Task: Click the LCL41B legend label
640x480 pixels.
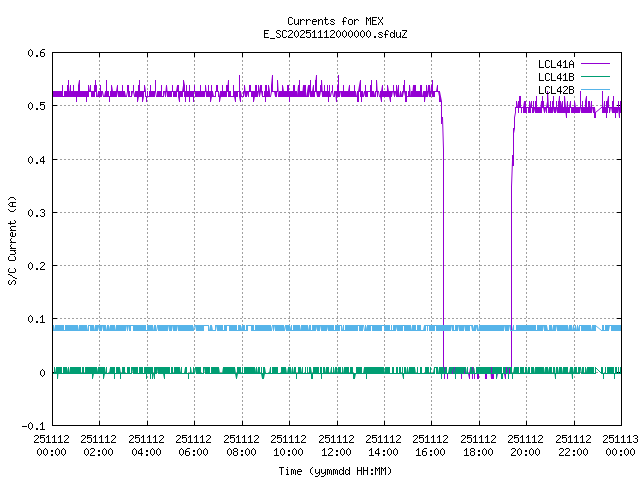Action: [555, 77]
